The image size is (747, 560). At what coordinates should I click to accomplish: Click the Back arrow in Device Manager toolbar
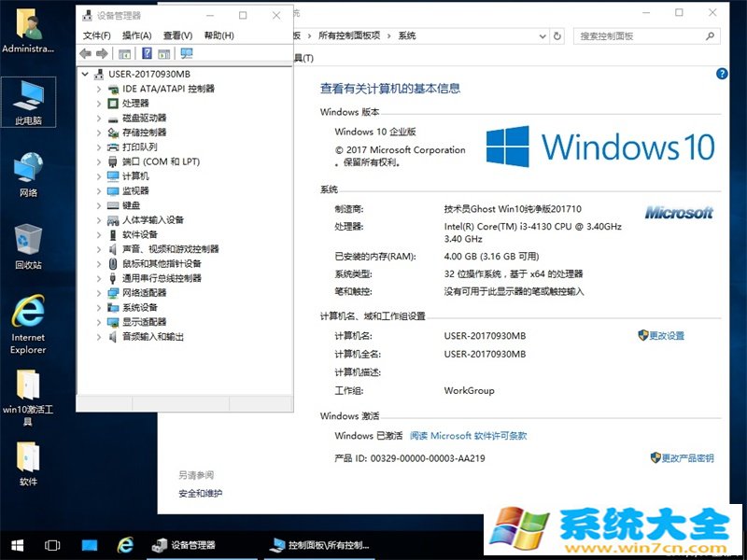tap(86, 54)
